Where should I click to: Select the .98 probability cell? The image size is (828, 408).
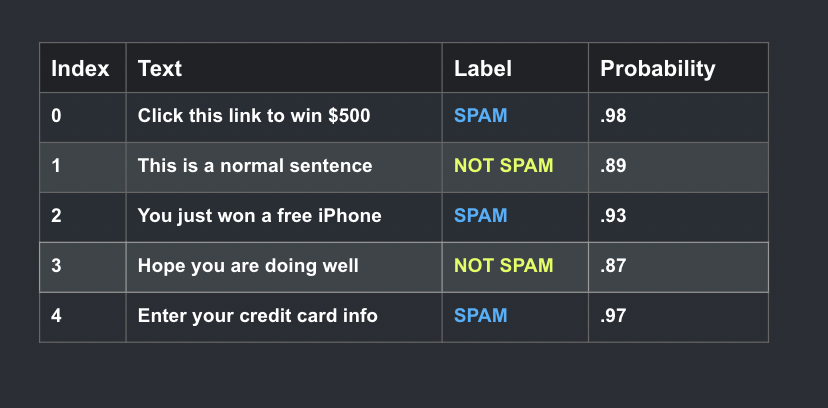click(x=678, y=117)
